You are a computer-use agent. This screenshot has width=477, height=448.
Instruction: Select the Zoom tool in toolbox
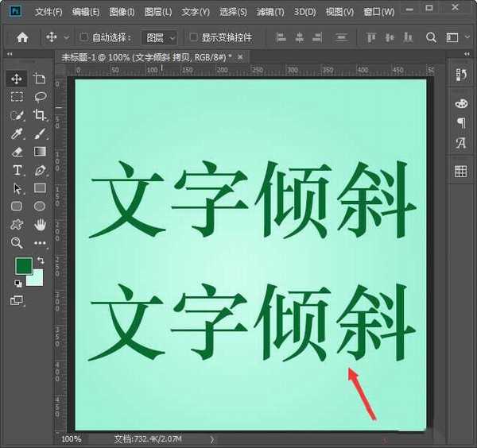pos(17,243)
